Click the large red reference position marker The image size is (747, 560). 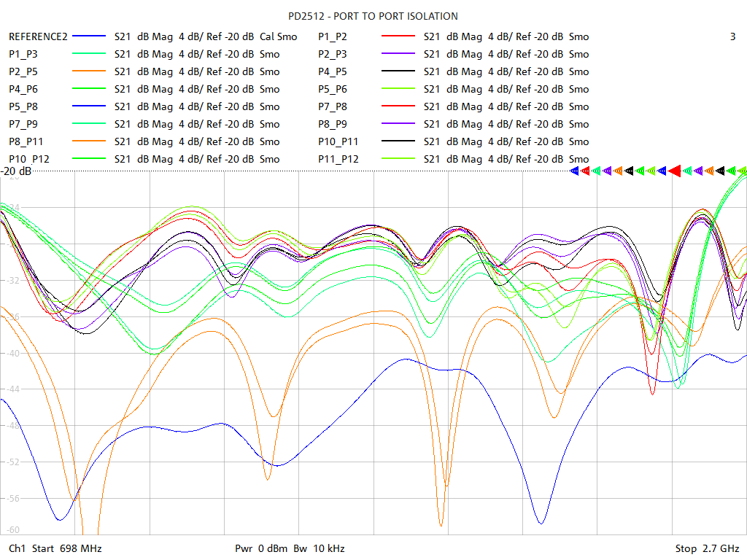675,171
